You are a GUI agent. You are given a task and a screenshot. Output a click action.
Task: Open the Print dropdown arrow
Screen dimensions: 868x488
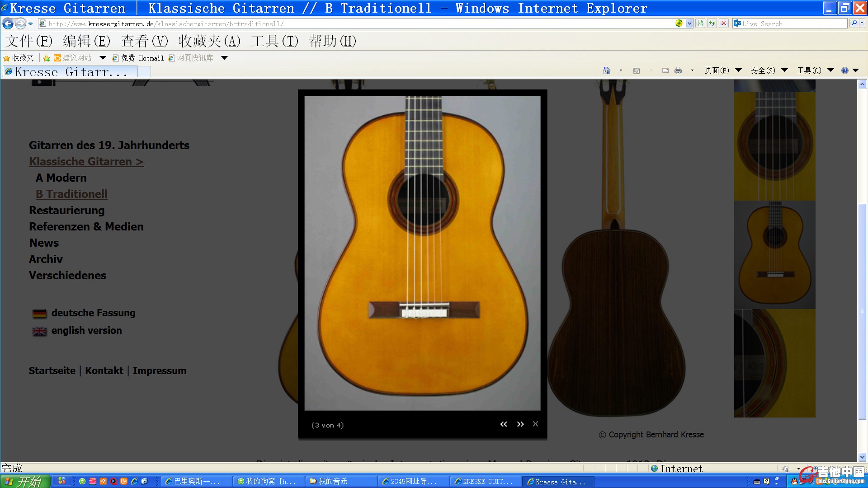(x=692, y=70)
